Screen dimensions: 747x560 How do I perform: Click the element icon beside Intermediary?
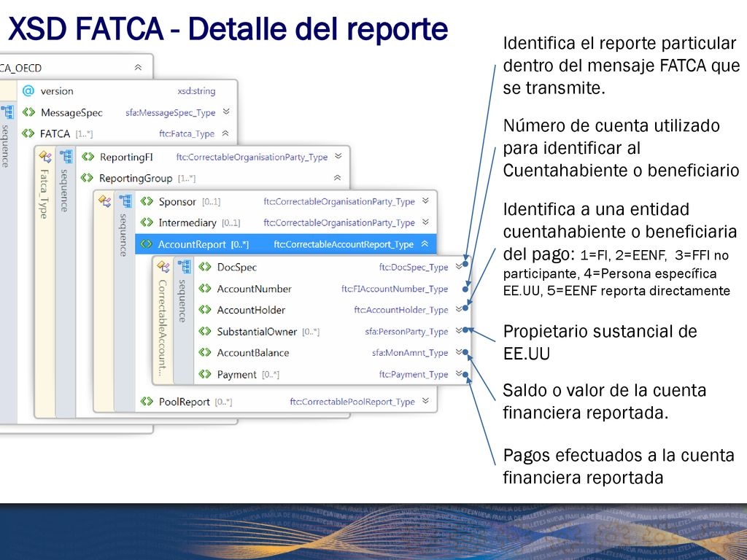pyautogui.click(x=147, y=222)
